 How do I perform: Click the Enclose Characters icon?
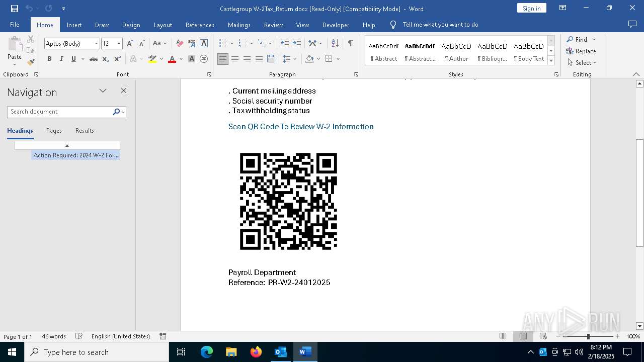204,59
